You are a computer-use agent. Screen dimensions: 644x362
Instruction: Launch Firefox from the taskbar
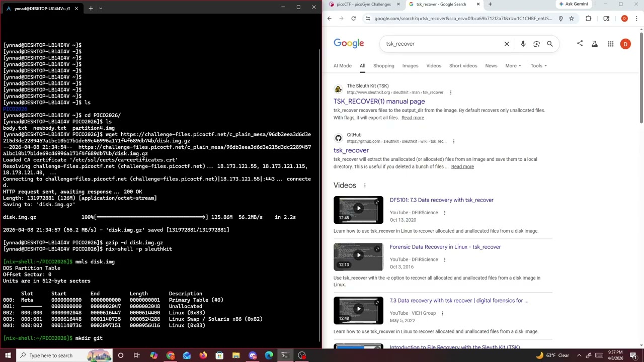click(203, 355)
